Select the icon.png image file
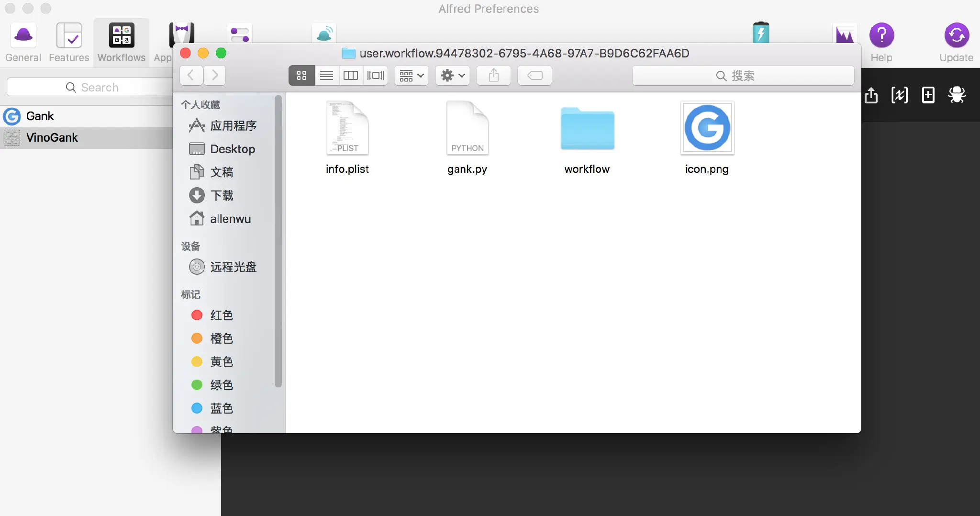Viewport: 980px width, 516px height. point(707,138)
